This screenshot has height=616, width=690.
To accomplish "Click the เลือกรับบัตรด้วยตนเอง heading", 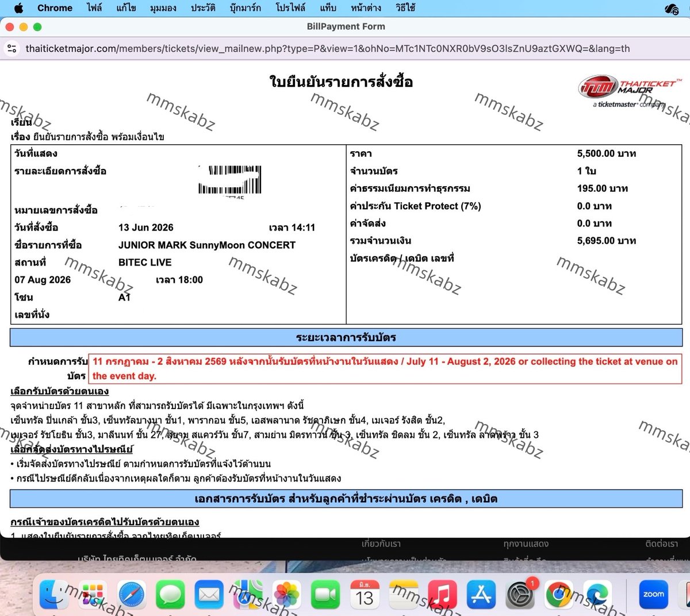I will click(x=60, y=391).
